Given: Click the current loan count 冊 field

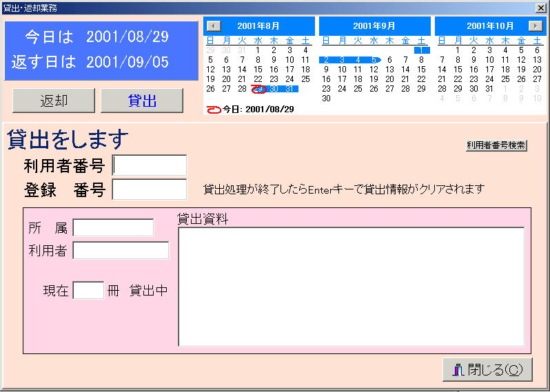Looking at the screenshot, I should point(88,290).
